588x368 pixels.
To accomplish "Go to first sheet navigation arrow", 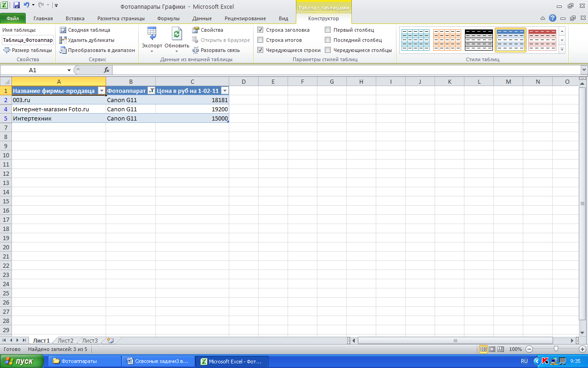I will point(5,340).
